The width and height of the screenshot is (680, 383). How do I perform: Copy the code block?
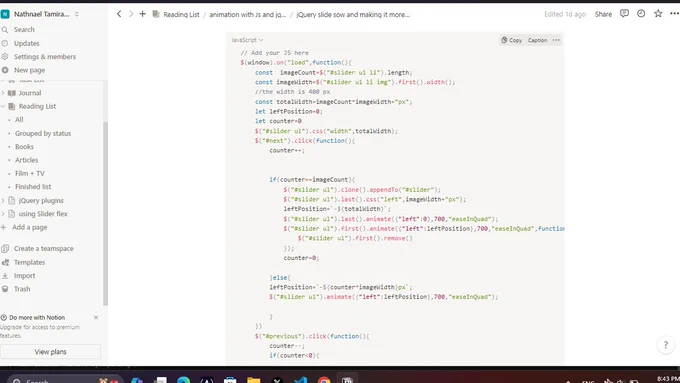[512, 40]
